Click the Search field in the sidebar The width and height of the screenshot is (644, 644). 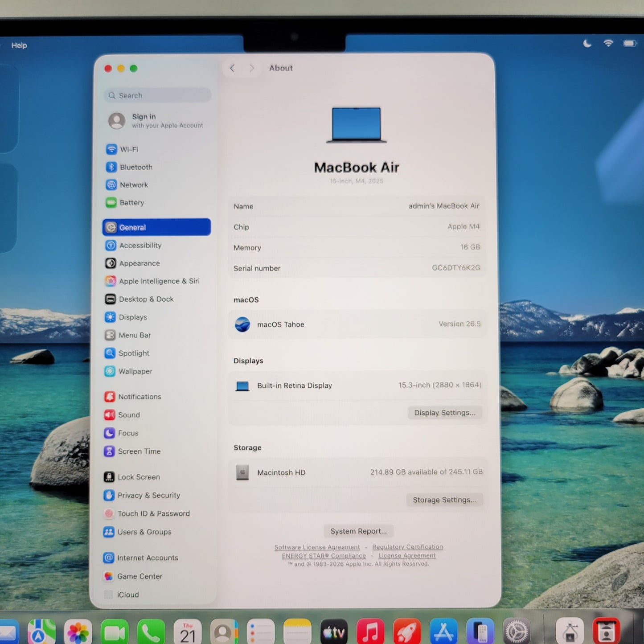coord(157,95)
